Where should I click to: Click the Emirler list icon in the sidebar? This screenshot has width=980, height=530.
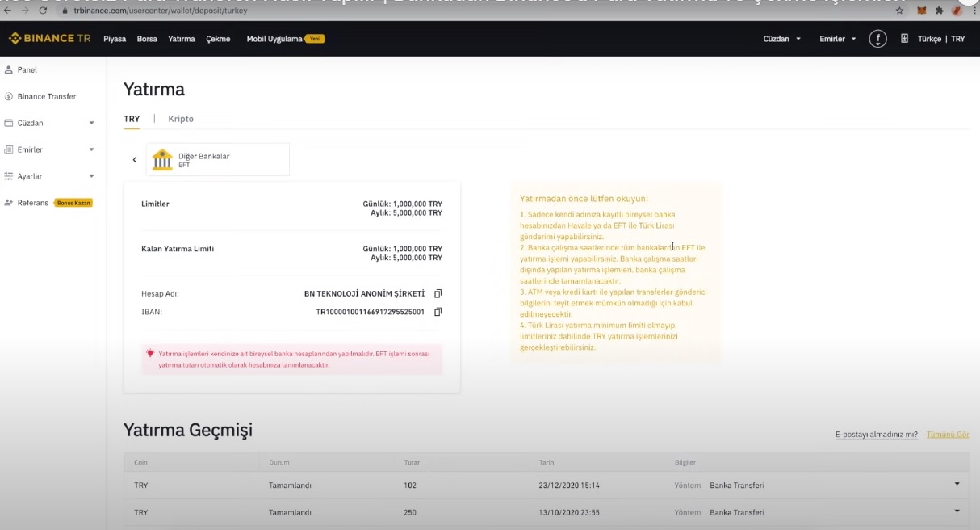tap(9, 149)
